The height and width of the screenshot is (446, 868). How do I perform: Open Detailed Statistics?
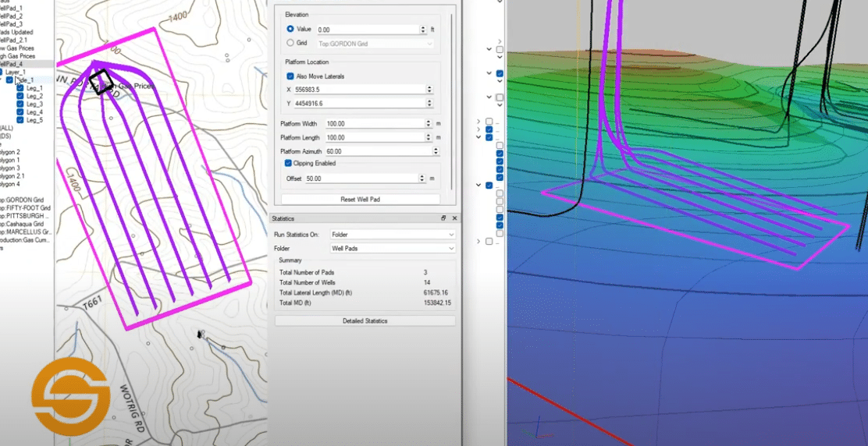click(365, 321)
